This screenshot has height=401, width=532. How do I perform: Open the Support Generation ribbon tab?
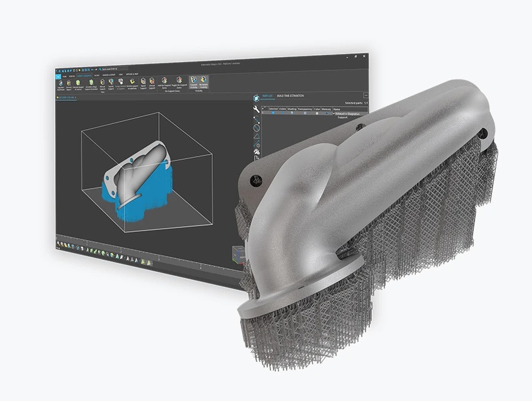coord(84,75)
